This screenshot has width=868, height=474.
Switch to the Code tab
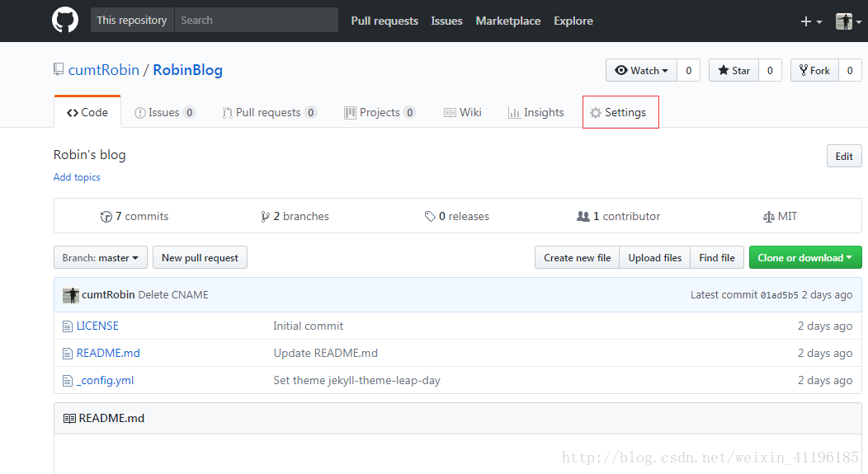(x=87, y=112)
